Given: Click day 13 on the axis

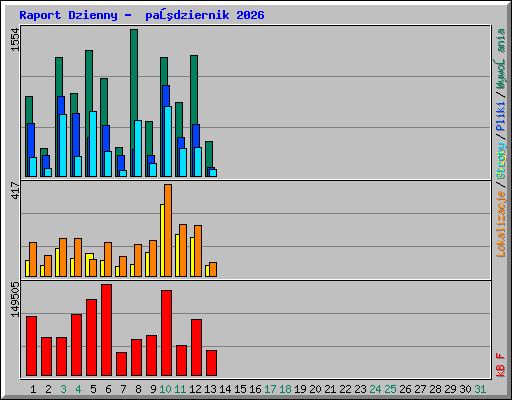Looking at the screenshot, I should (x=210, y=389).
